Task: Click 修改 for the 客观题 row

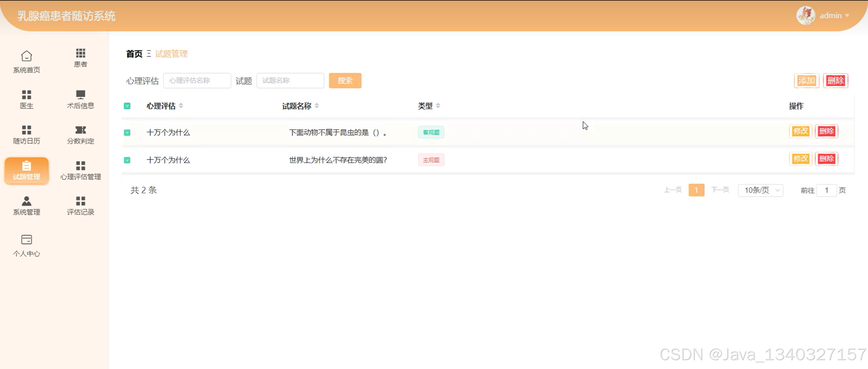Action: tap(801, 131)
